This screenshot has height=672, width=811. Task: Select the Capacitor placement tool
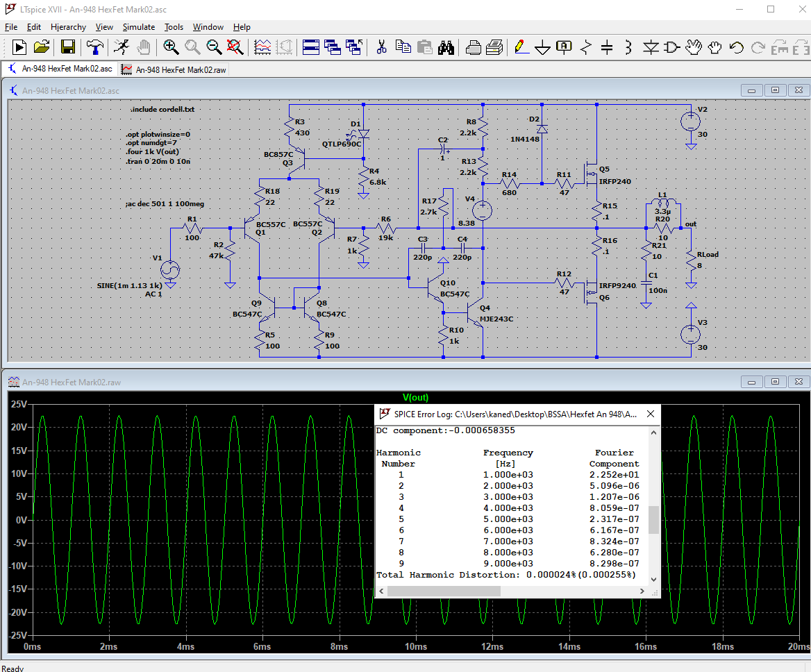[607, 47]
